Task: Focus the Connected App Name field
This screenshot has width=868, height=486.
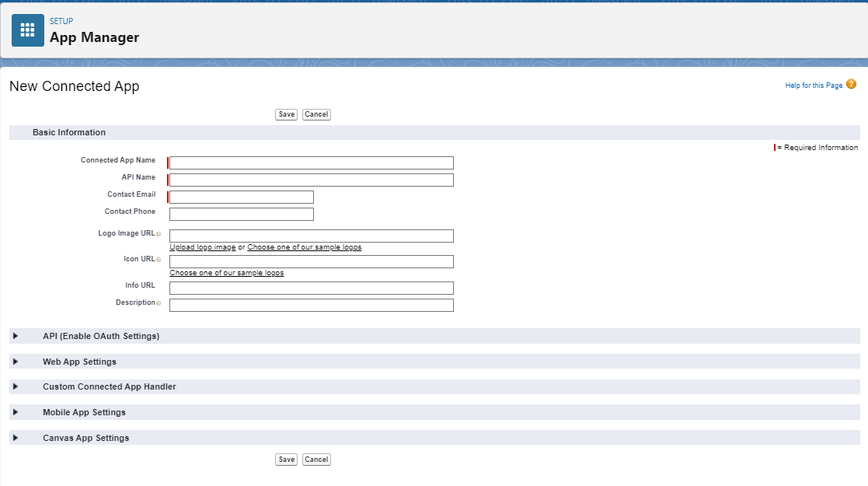Action: pos(311,163)
